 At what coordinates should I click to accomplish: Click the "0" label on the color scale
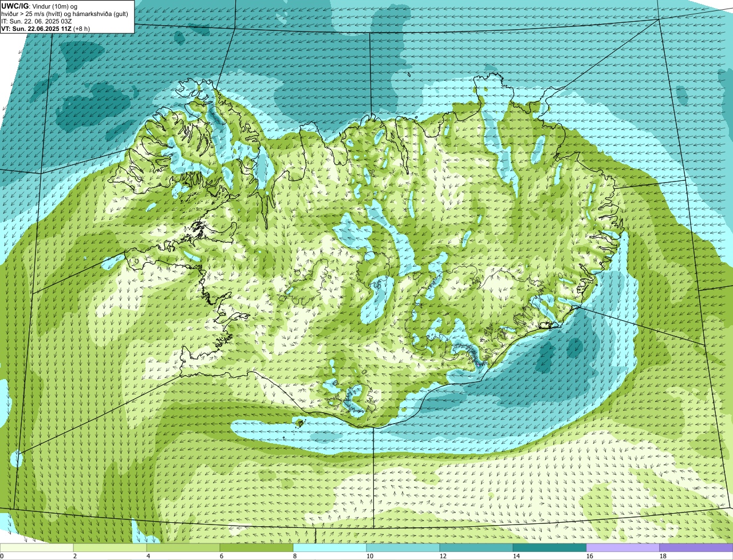[2, 556]
